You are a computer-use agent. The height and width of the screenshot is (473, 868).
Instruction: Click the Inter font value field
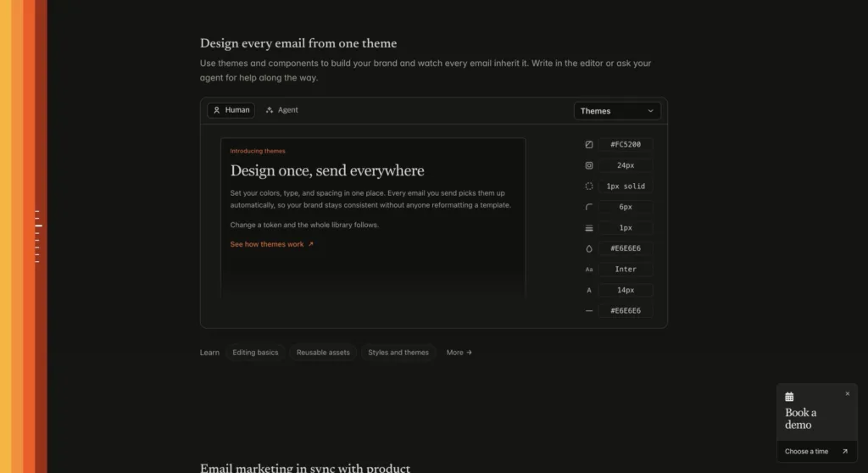[626, 270]
